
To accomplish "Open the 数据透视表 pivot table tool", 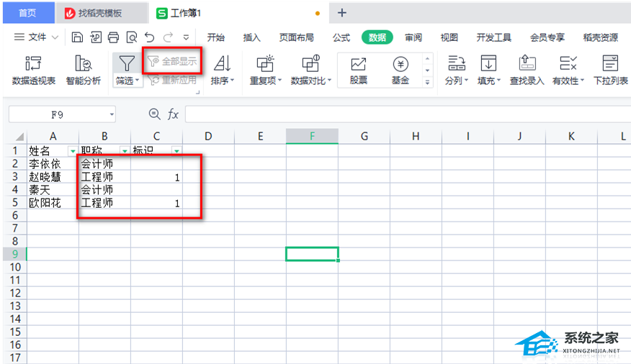I will 33,70.
